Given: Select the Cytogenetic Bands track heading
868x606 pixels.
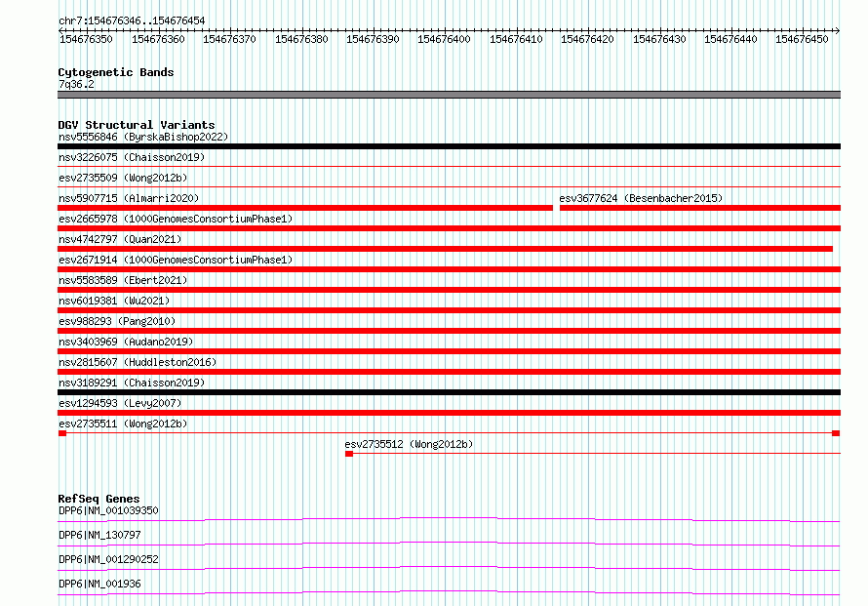Looking at the screenshot, I should (x=116, y=72).
